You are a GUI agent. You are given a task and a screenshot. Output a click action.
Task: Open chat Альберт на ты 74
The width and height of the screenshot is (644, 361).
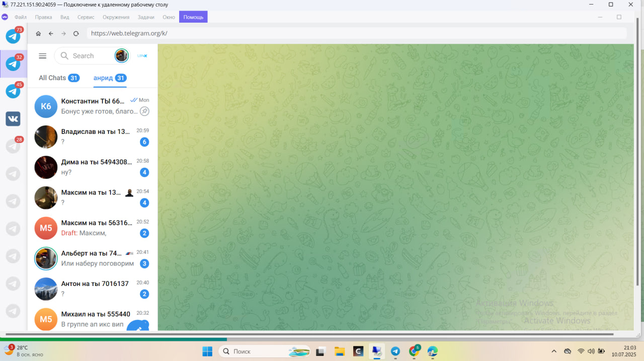92,258
